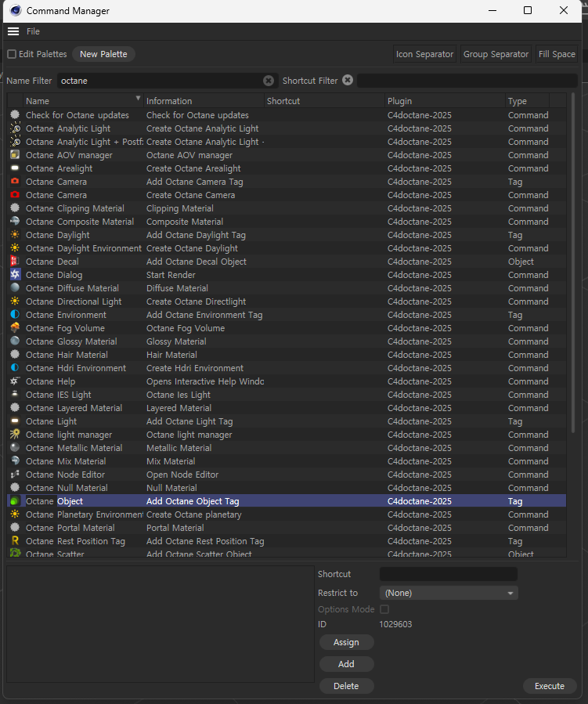Open the Restrict to dropdown
This screenshot has height=704, width=588.
point(449,593)
